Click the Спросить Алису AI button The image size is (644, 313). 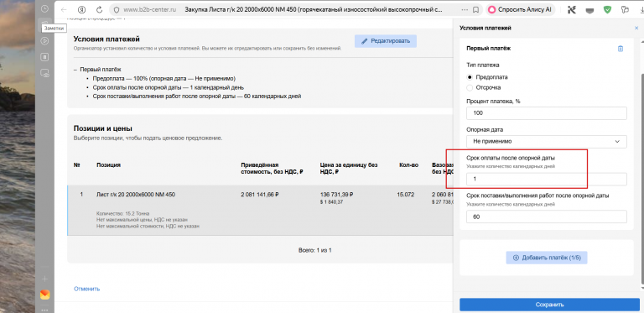pos(521,10)
